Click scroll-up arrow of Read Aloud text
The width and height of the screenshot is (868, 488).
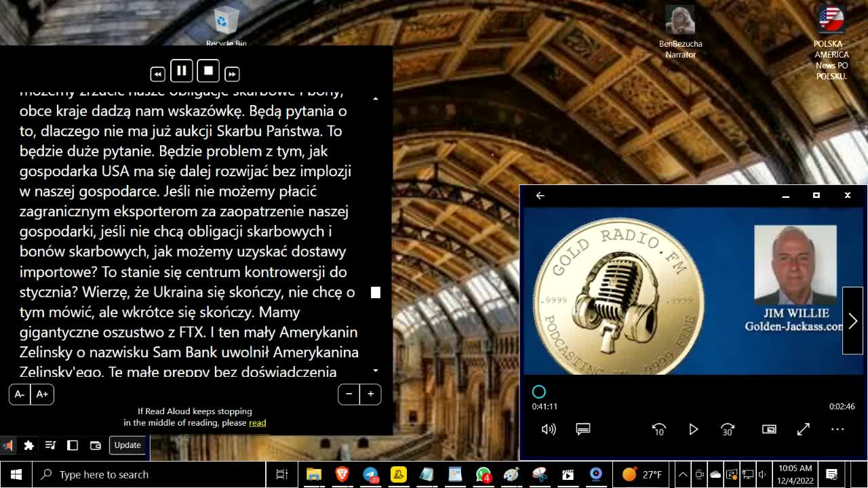click(x=376, y=99)
